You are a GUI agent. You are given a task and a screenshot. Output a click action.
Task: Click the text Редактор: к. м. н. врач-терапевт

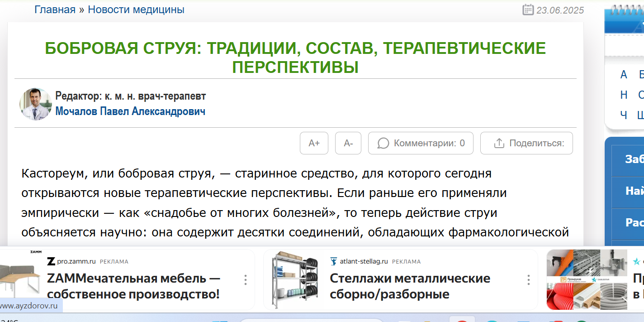click(x=131, y=96)
